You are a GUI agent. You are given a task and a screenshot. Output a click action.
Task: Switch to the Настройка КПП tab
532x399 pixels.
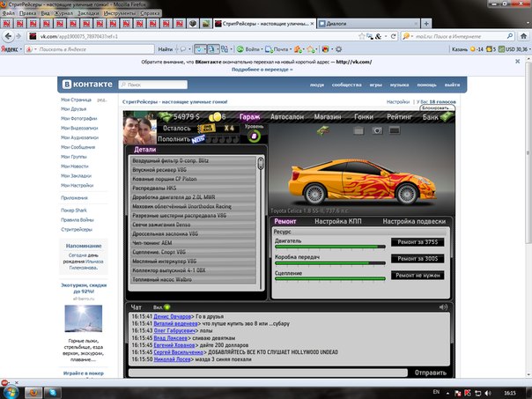click(338, 221)
